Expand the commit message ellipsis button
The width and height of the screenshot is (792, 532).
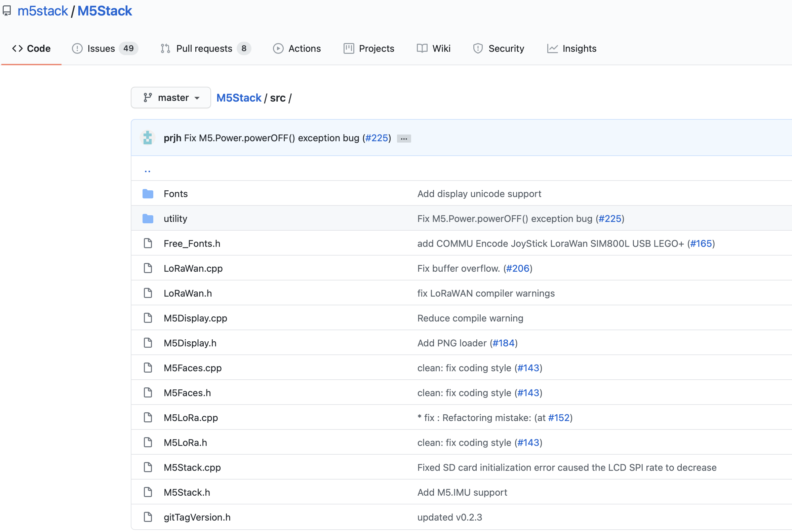click(404, 139)
